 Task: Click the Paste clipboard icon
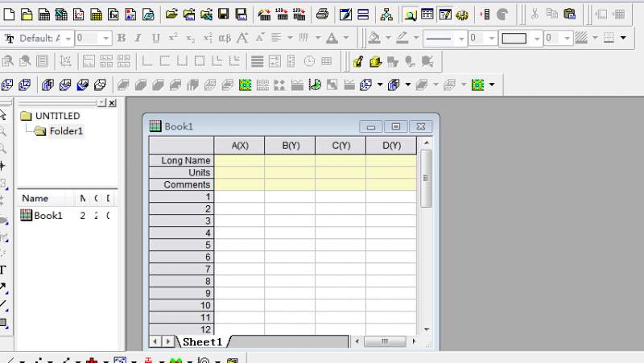coord(569,14)
